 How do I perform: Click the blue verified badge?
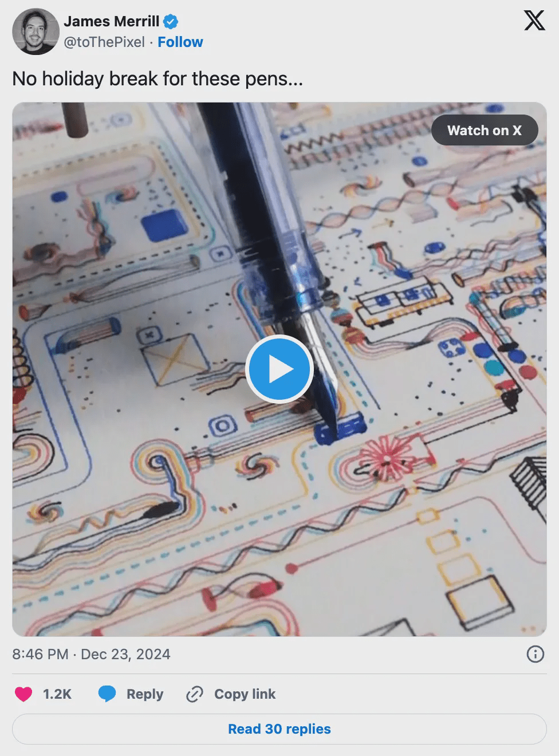pyautogui.click(x=171, y=22)
